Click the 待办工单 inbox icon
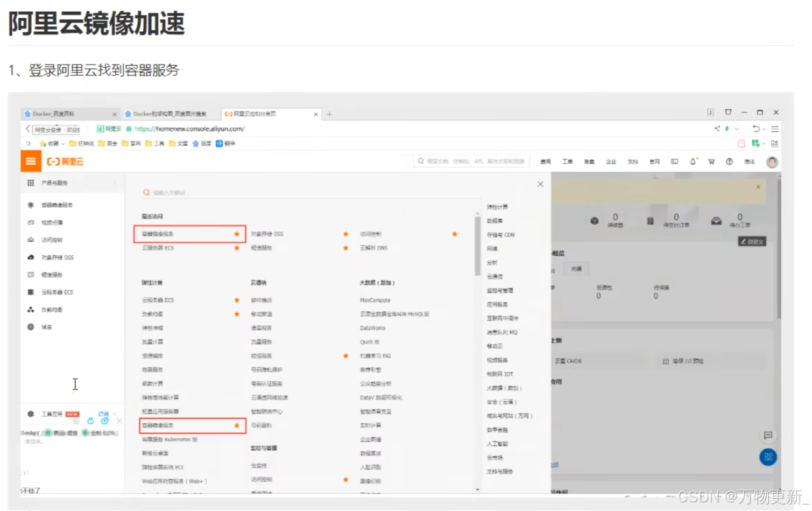812x511 pixels. tap(716, 221)
